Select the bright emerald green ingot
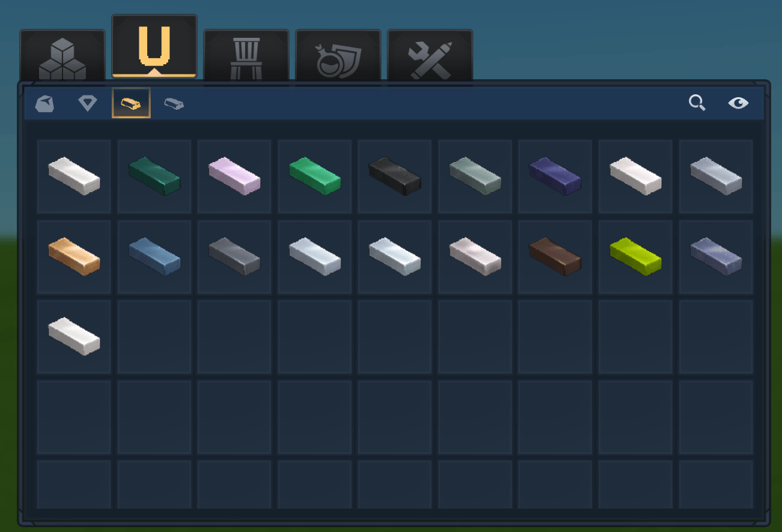This screenshot has height=532, width=782. click(x=315, y=176)
